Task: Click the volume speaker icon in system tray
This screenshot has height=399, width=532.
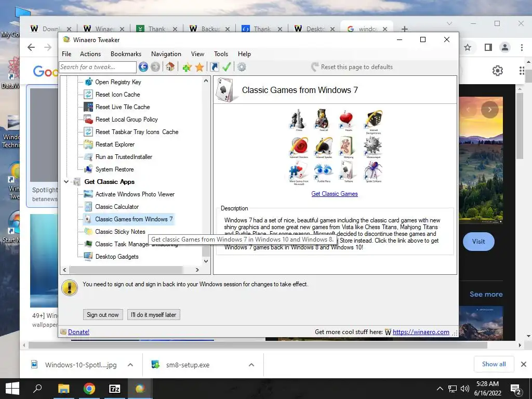Action: click(x=465, y=389)
